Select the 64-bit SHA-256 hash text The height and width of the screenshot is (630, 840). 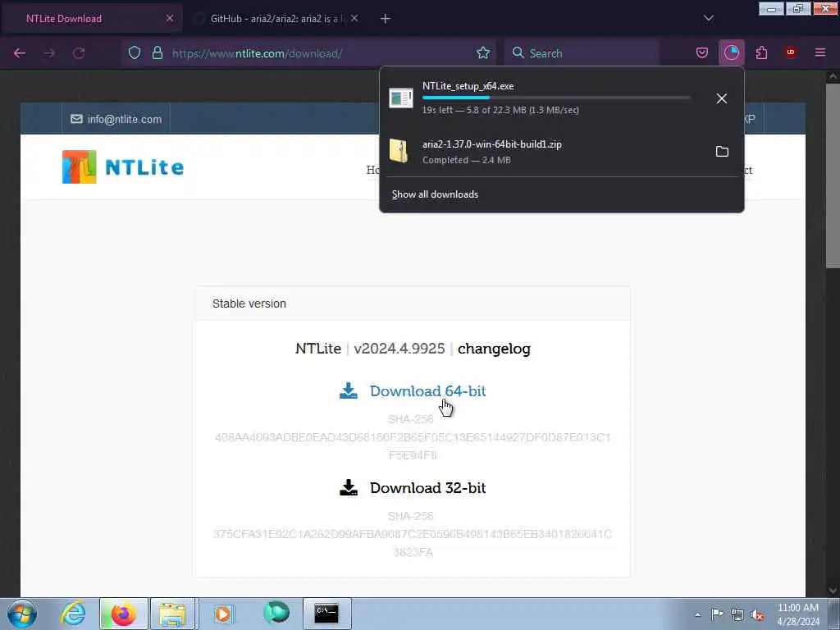(x=413, y=446)
